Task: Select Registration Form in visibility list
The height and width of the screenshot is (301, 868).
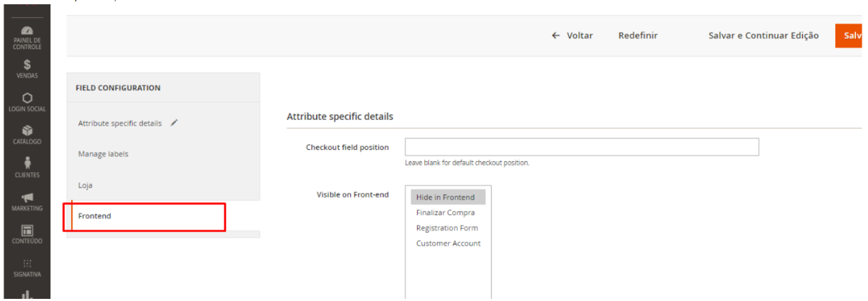Action: pyautogui.click(x=447, y=229)
